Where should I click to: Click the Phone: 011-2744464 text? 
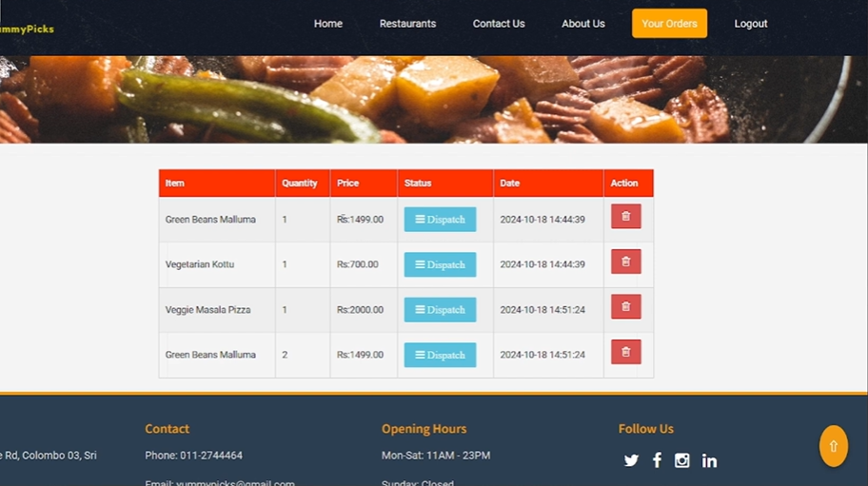[x=194, y=456]
